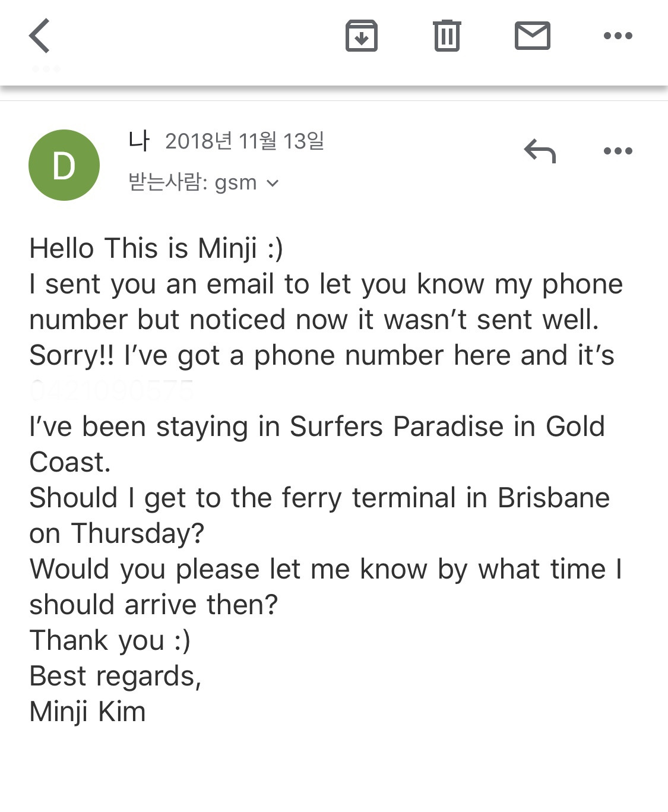Tap the green D sender avatar
Screen dimensions: 668x812
[64, 165]
